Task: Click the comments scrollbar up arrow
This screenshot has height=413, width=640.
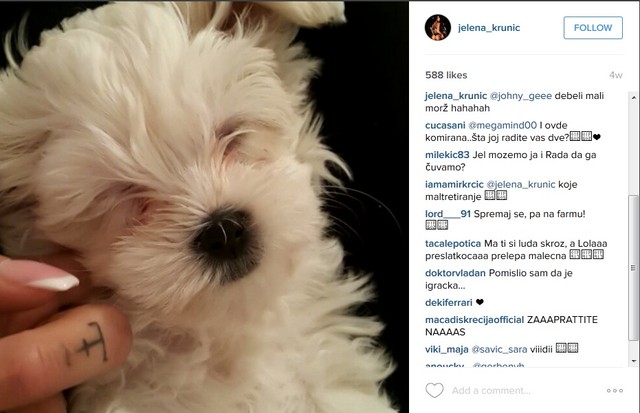Action: [x=633, y=98]
